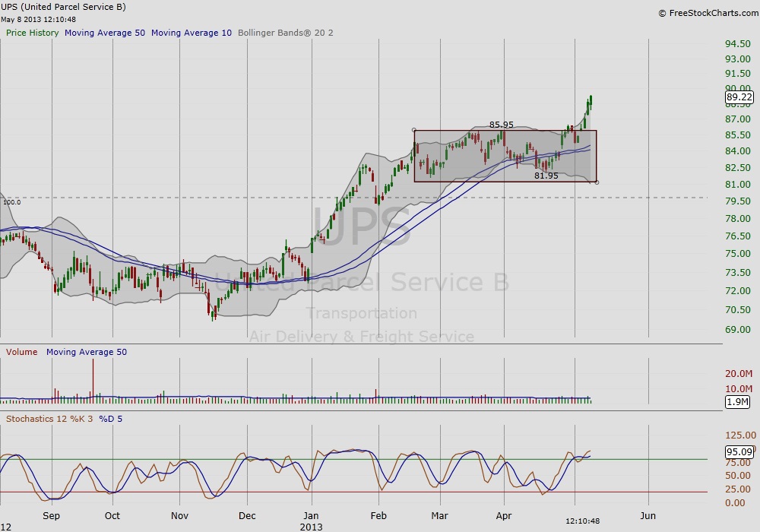Click the Feb label on time axis
This screenshot has width=760, height=532.
(378, 515)
